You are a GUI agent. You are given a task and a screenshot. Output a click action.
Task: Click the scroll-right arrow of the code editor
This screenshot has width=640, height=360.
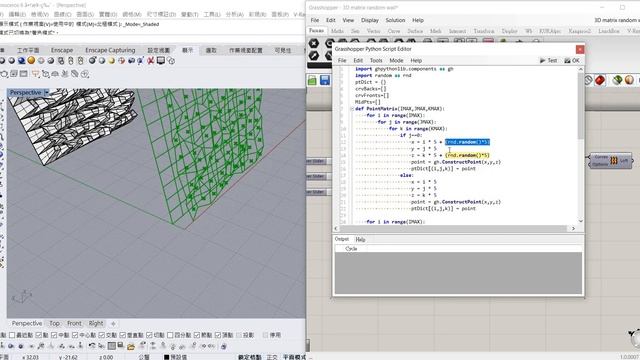[573, 229]
